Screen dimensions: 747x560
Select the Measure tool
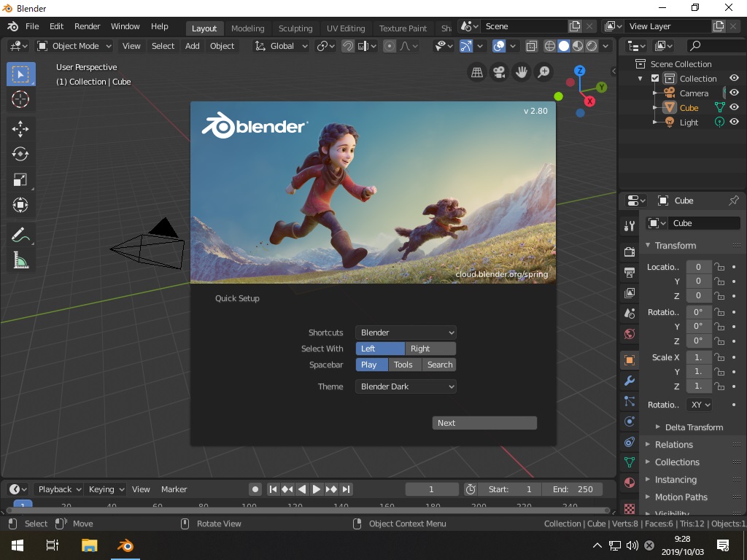point(20,260)
